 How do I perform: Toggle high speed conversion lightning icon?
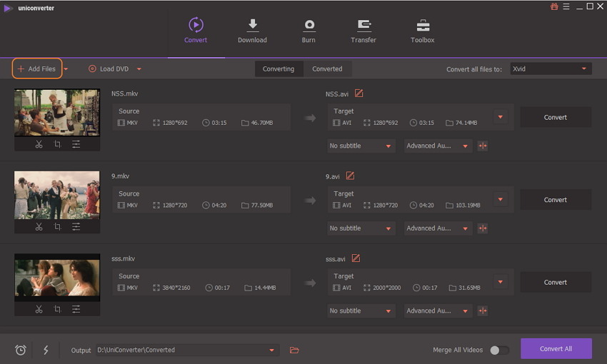pyautogui.click(x=46, y=350)
